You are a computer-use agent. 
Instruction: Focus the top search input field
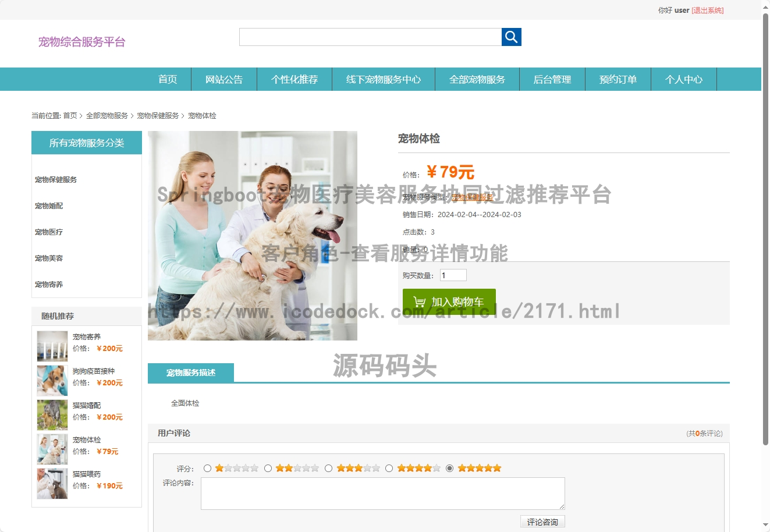pos(370,37)
